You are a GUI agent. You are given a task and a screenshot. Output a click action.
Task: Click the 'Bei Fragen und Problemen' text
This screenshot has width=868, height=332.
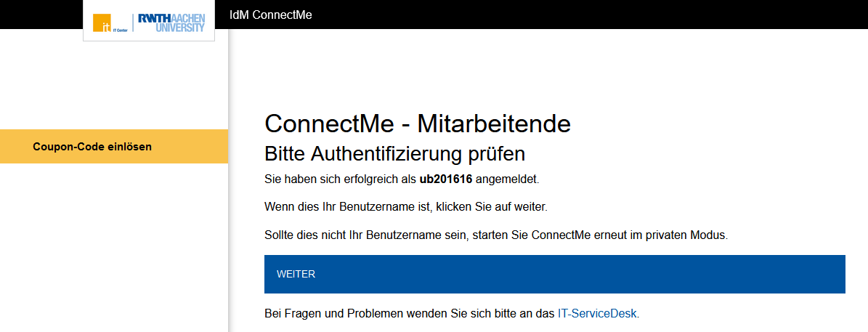click(x=409, y=314)
